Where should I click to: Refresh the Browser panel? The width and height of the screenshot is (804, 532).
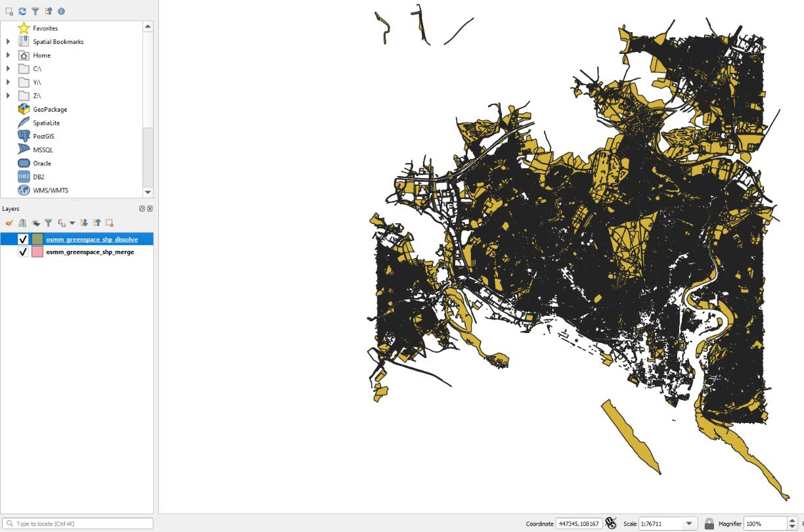click(x=22, y=11)
